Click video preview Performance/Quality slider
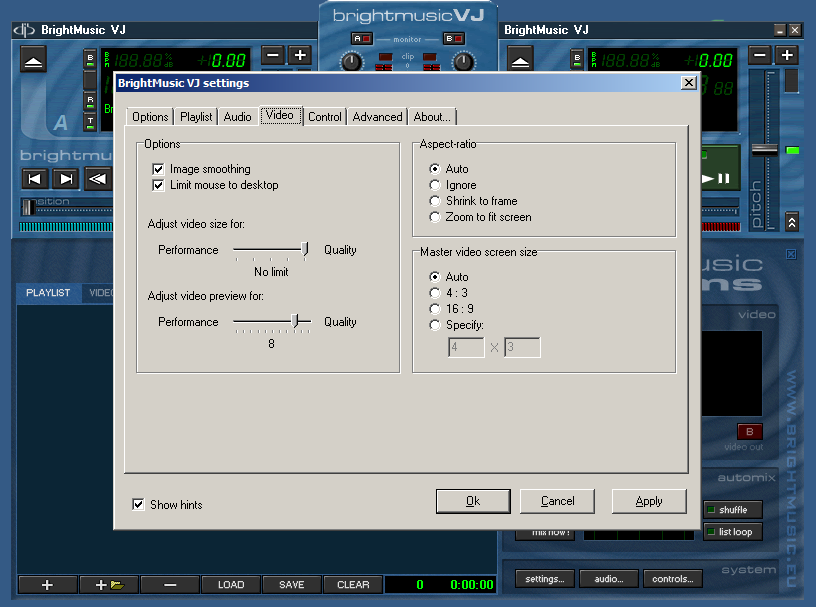816x607 pixels. [x=272, y=322]
